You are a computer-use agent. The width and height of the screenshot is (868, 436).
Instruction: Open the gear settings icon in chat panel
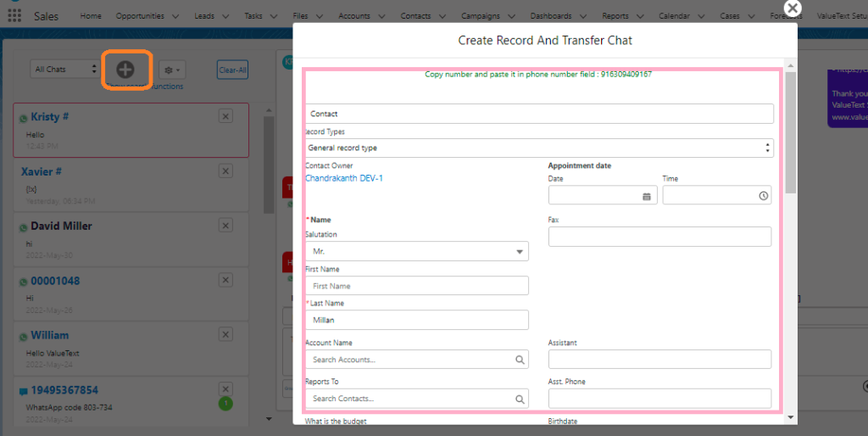(x=172, y=70)
